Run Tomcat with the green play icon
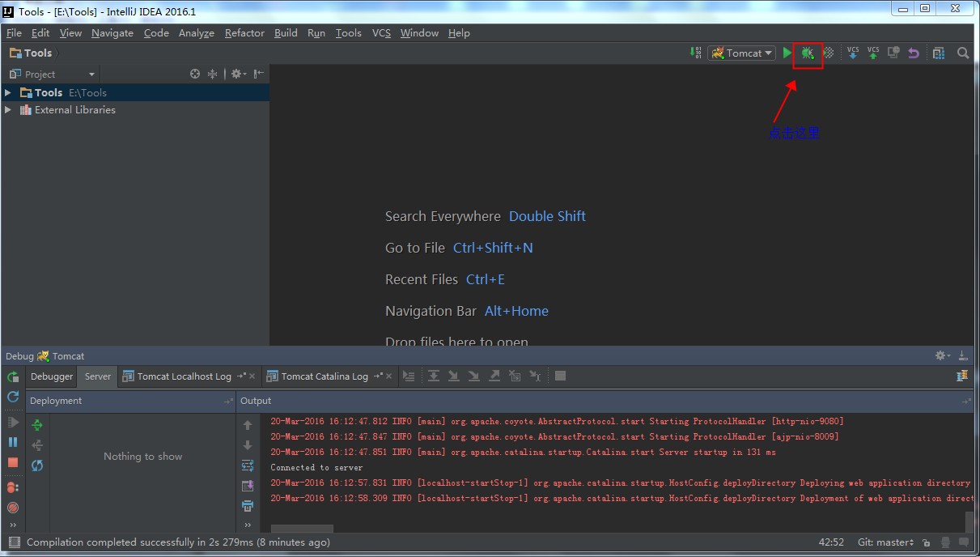This screenshot has width=980, height=557. coord(787,53)
